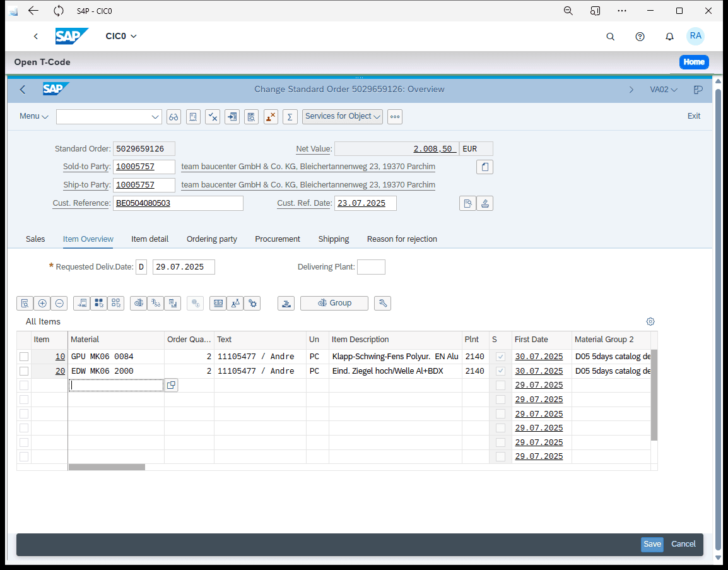This screenshot has width=728, height=570.
Task: Open table settings gear for All Items
Action: (x=650, y=321)
